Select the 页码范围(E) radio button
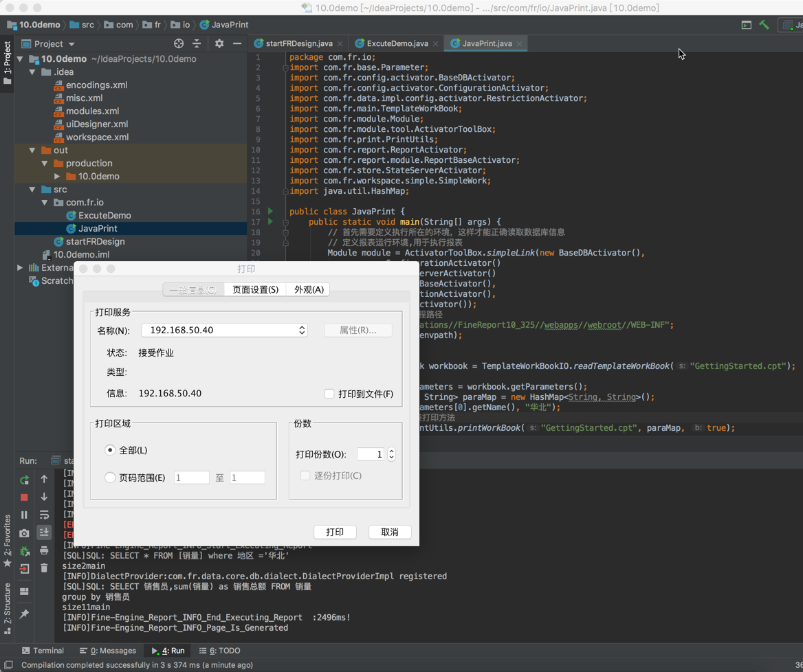 coord(110,477)
